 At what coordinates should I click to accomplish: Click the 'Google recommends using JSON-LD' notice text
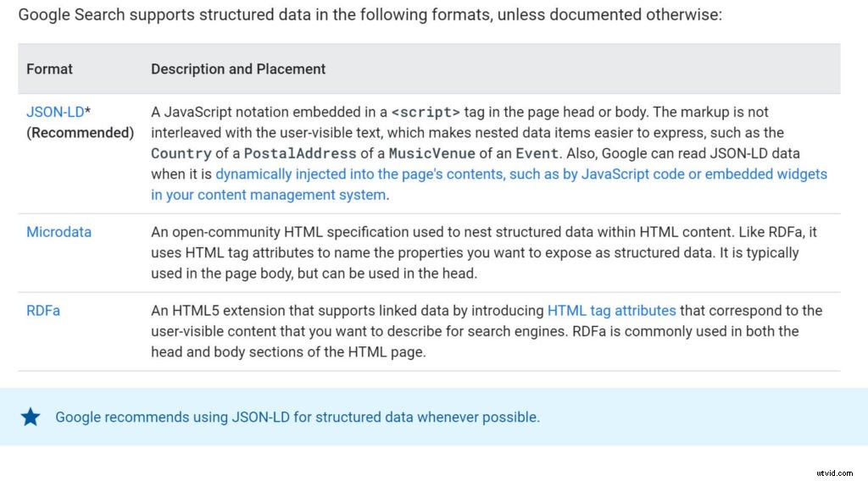(x=297, y=417)
